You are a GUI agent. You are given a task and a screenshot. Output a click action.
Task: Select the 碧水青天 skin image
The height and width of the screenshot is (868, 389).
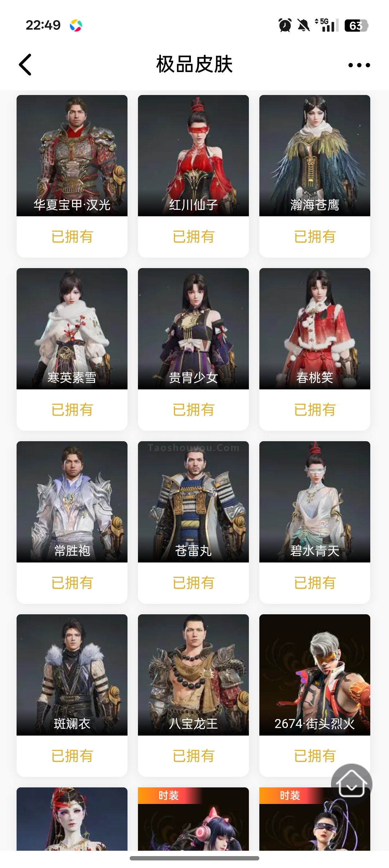(x=315, y=502)
